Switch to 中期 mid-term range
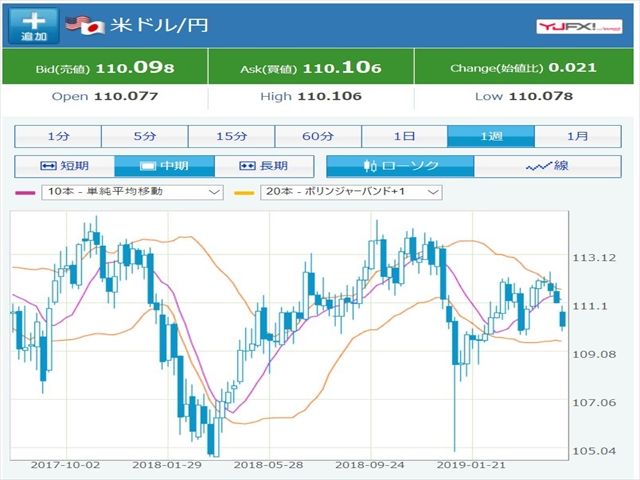The width and height of the screenshot is (640, 480). pyautogui.click(x=164, y=166)
